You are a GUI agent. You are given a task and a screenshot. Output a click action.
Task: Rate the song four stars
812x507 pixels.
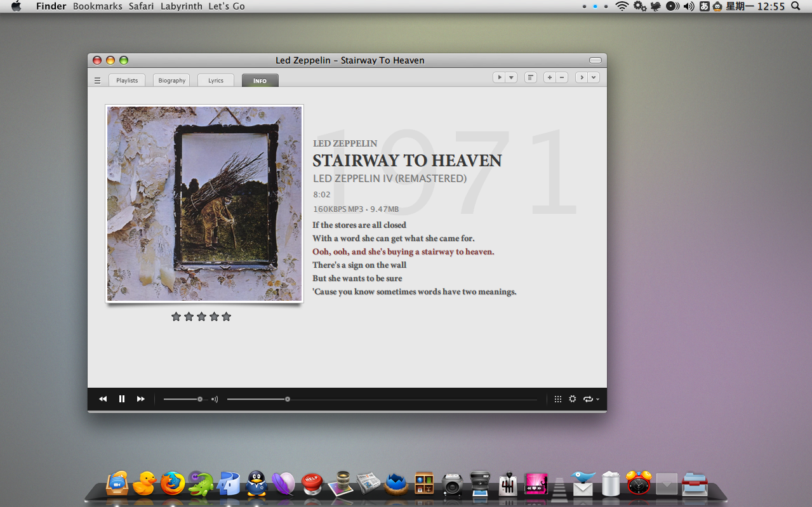[214, 317]
